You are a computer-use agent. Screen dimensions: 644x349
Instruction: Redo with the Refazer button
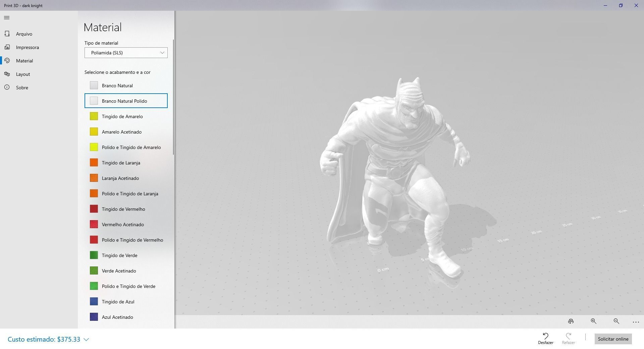(x=569, y=339)
